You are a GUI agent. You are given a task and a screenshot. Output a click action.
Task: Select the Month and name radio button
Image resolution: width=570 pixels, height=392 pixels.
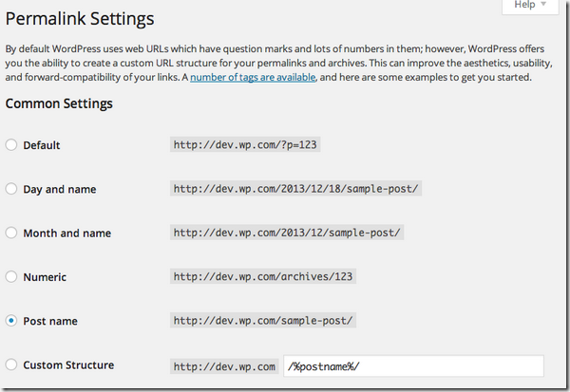[x=11, y=233]
